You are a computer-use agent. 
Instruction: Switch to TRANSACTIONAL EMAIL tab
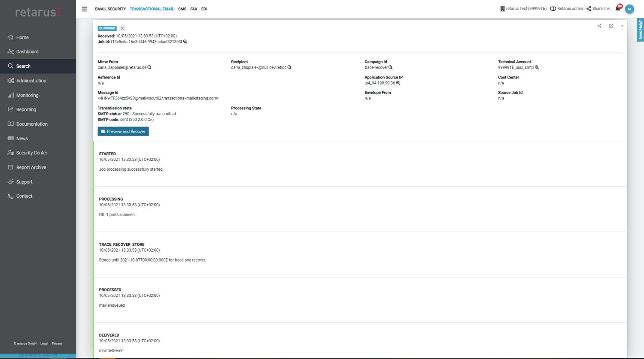tap(152, 9)
